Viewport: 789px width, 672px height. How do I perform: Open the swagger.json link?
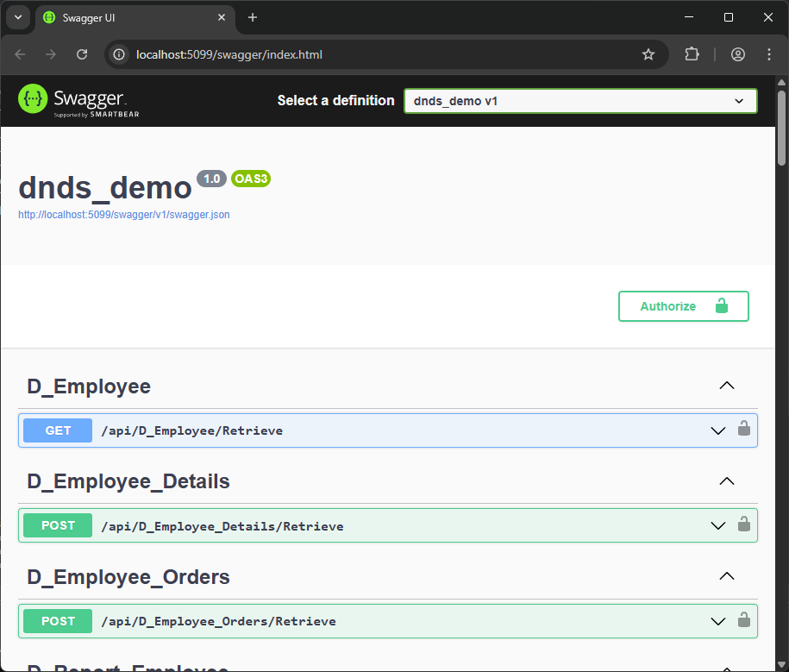pos(124,215)
